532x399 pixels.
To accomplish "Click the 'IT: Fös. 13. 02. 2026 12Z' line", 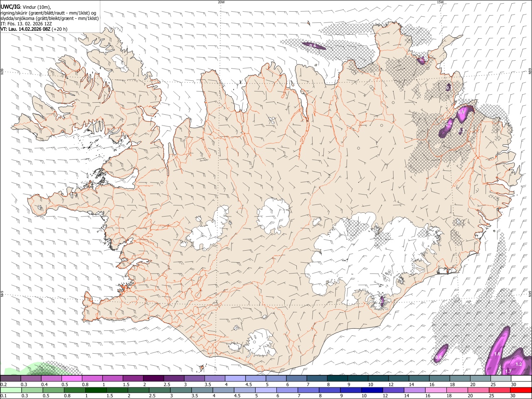I will pos(26,24).
